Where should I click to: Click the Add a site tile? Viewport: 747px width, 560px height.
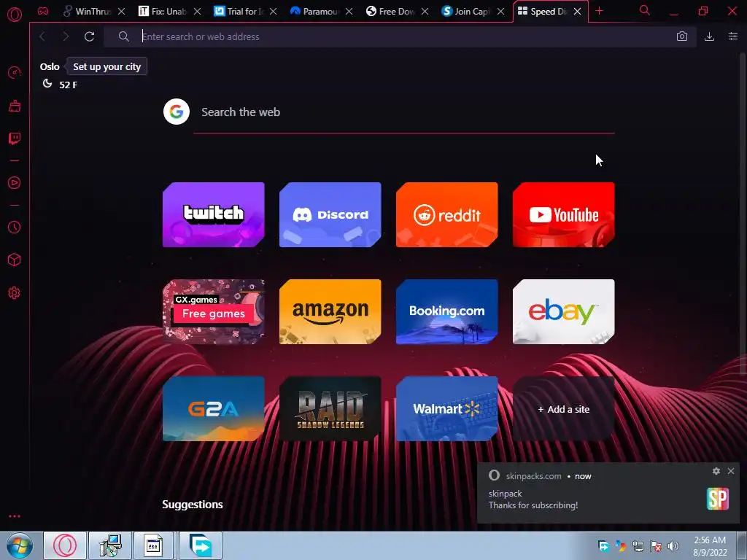pos(564,409)
